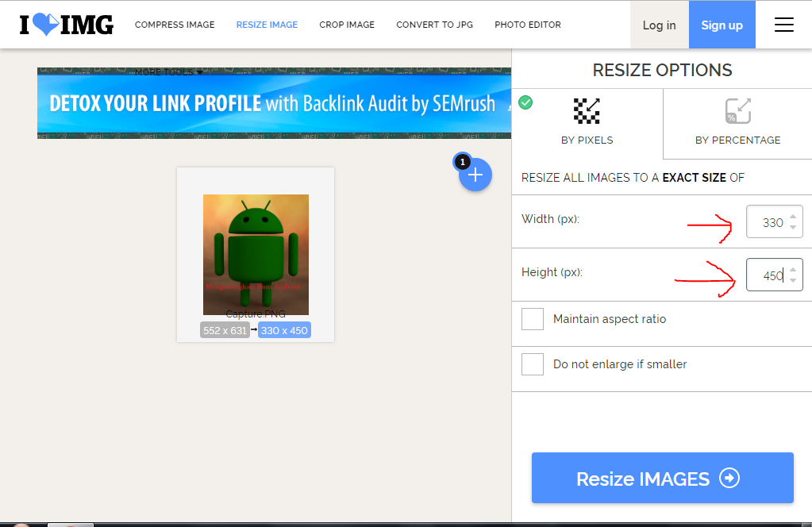This screenshot has height=527, width=812.
Task: Select the Android Capture.PNG thumbnail
Action: click(256, 255)
